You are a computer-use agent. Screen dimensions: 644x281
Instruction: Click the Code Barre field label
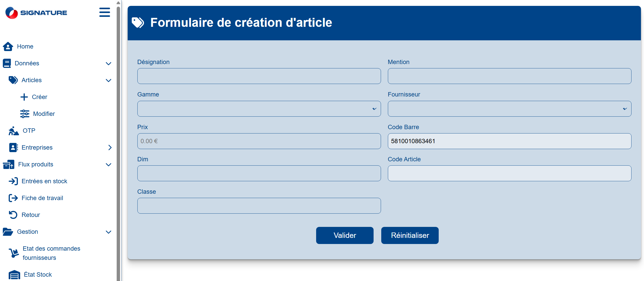coord(403,127)
